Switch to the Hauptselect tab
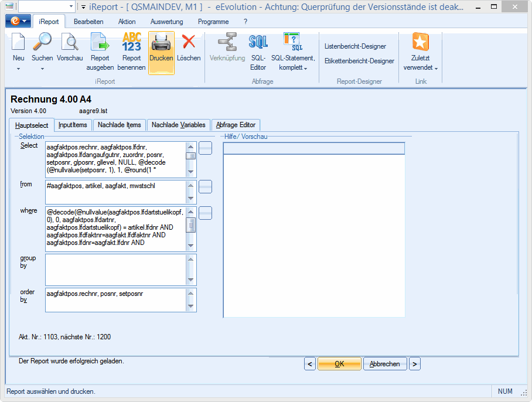Viewport: 532px width, 402px height. [32, 125]
